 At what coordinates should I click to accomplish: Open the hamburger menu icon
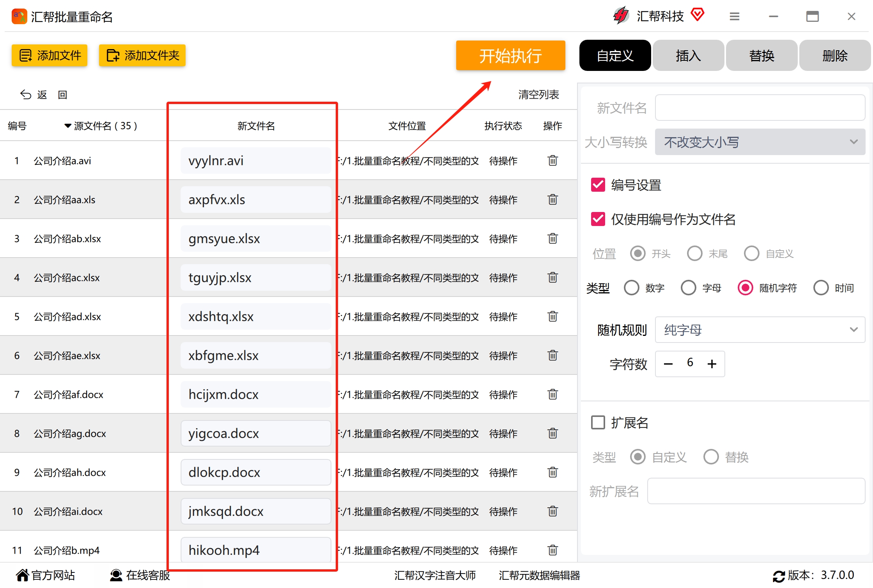735,16
